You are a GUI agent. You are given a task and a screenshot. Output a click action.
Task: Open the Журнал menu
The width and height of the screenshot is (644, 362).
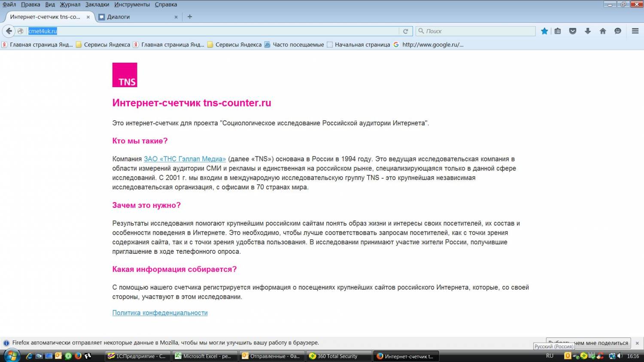(70, 4)
